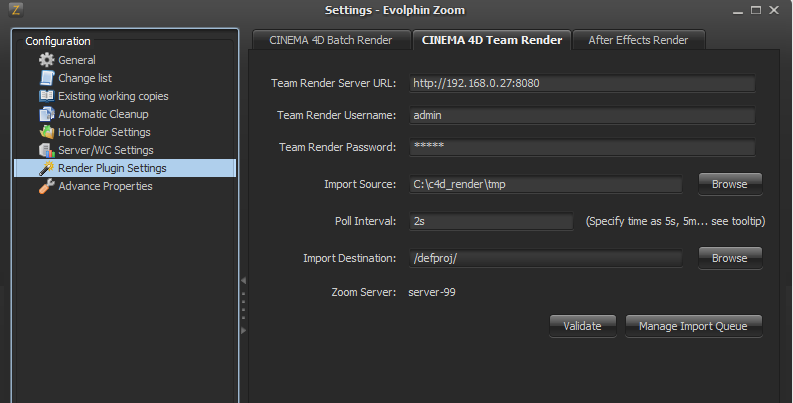Open Manage Import Queue
The image size is (793, 403).
pos(693,326)
